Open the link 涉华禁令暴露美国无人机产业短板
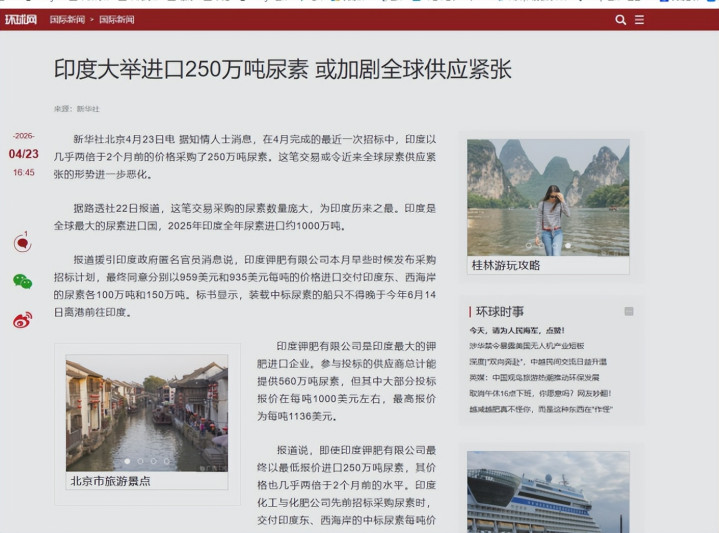This screenshot has height=533, width=719. (x=526, y=346)
